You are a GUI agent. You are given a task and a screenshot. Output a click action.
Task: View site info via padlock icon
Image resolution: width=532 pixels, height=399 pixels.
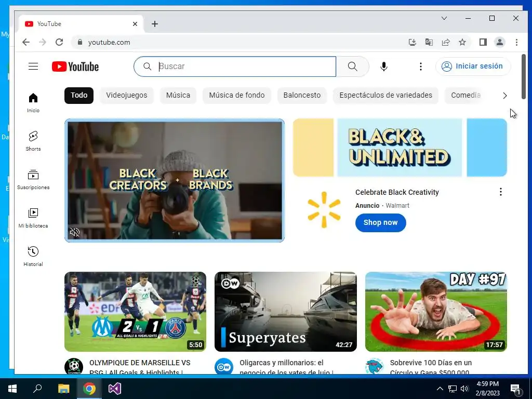point(80,42)
